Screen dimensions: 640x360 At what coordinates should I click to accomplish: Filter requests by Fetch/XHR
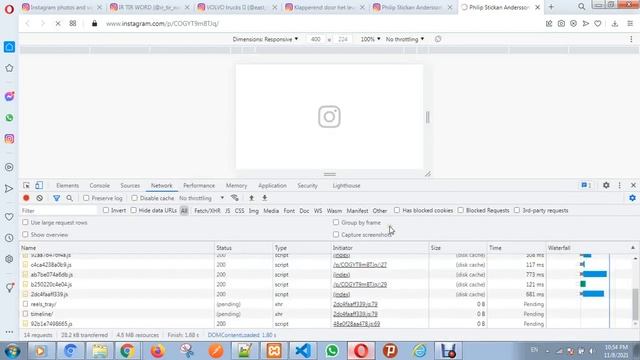(x=207, y=211)
